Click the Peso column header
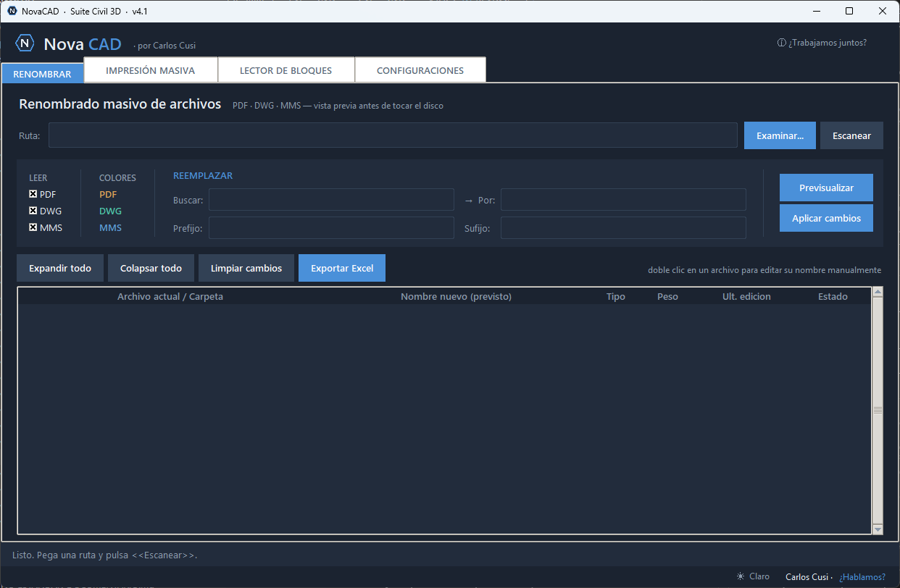 [x=667, y=296]
